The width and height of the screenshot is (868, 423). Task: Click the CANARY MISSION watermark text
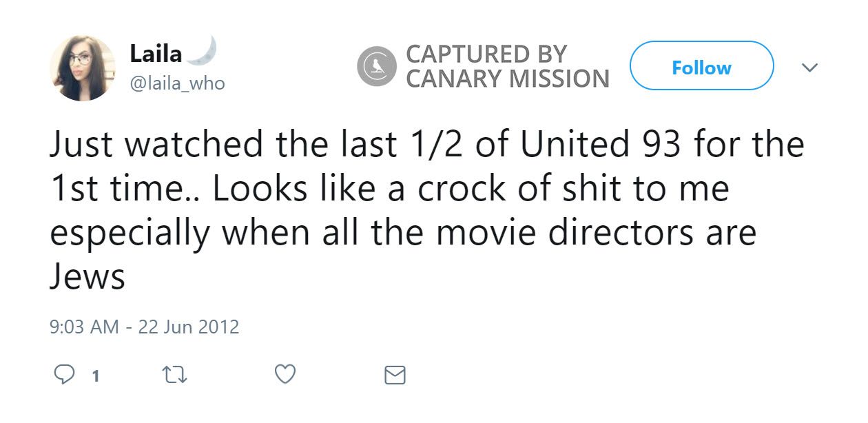click(508, 79)
